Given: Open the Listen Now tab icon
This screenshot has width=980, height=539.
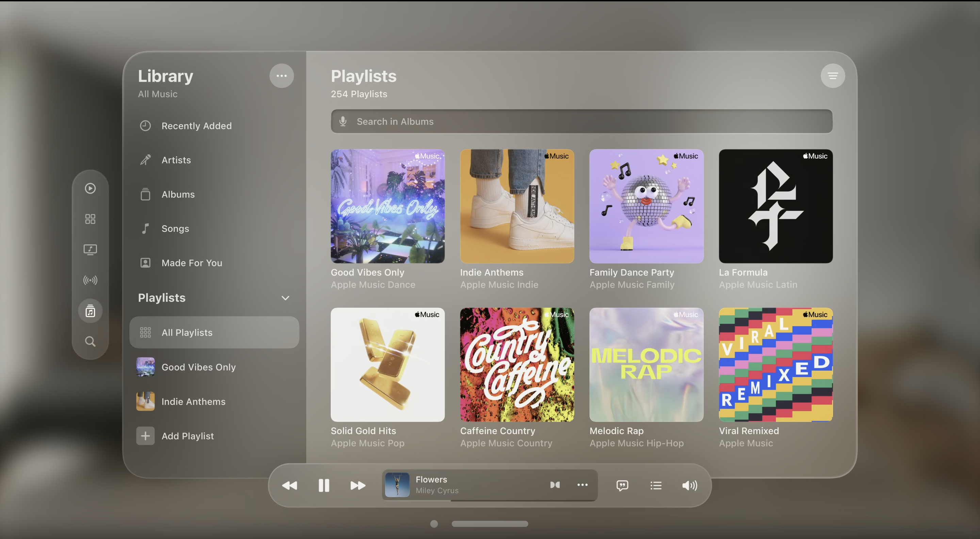Looking at the screenshot, I should 90,188.
